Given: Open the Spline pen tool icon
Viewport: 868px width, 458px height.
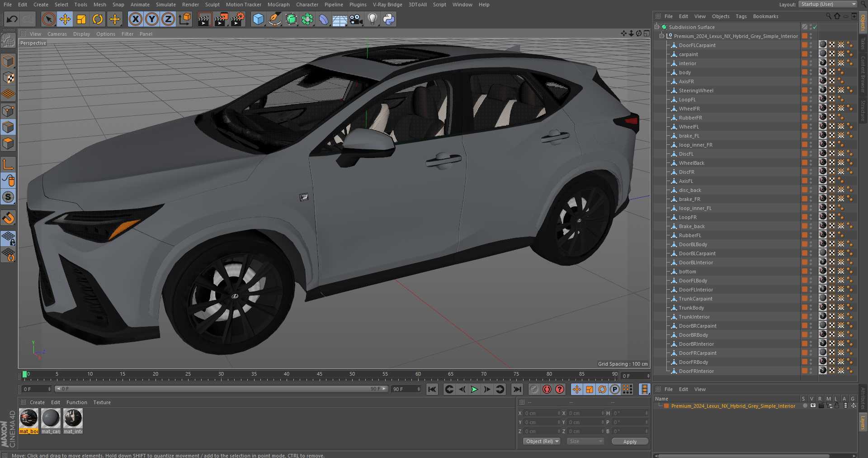Looking at the screenshot, I should [274, 19].
